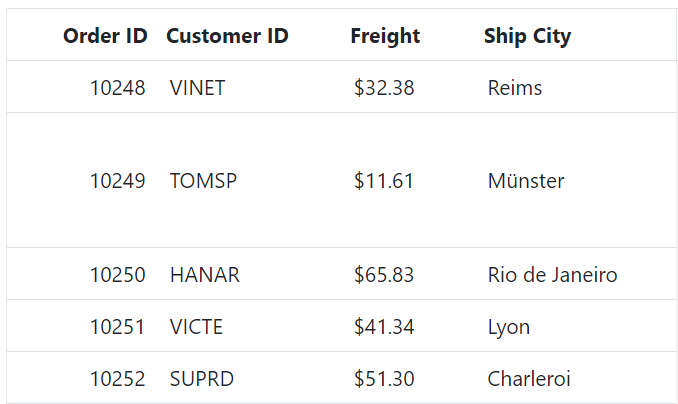The height and width of the screenshot is (404, 678).
Task: Select the Ship City column header
Action: point(527,36)
